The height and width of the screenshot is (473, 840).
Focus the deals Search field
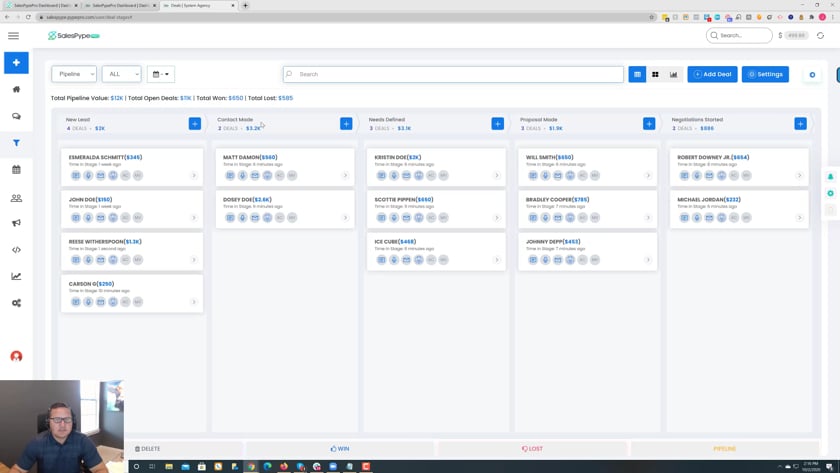coord(453,74)
